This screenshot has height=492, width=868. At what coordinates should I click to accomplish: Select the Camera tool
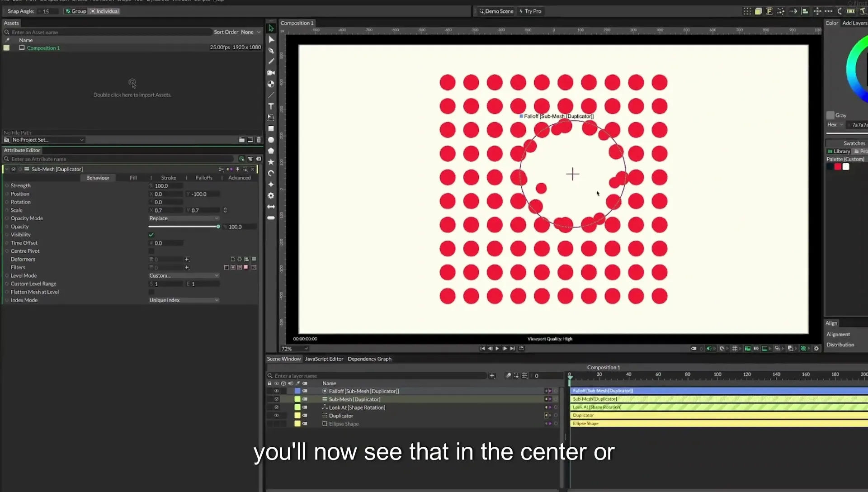tap(271, 73)
